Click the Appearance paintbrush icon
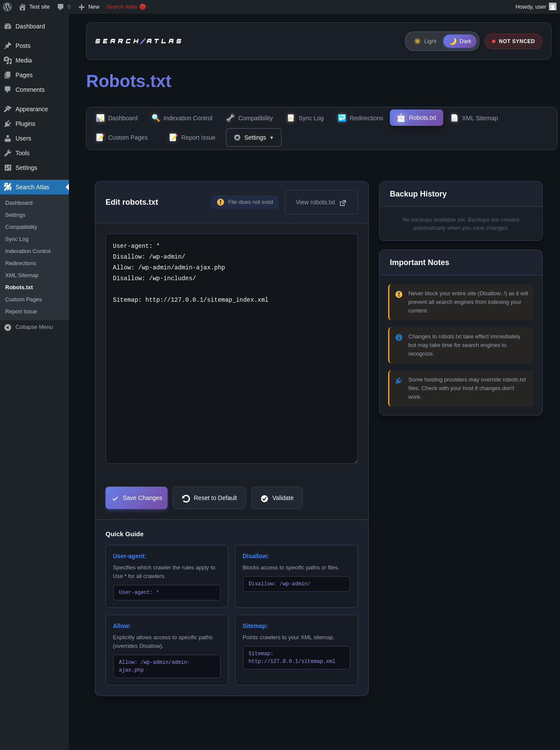This screenshot has height=750, width=560. pos(8,109)
